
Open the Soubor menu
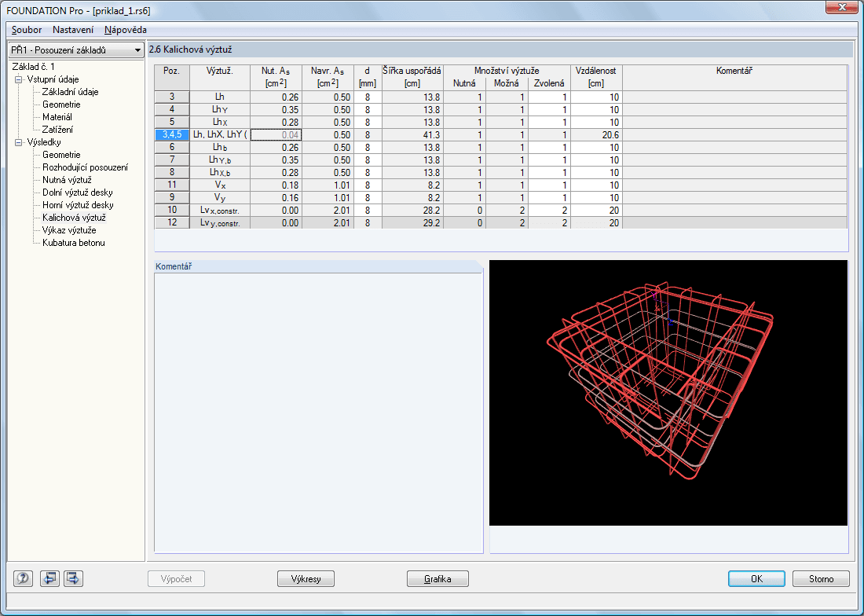pos(27,30)
